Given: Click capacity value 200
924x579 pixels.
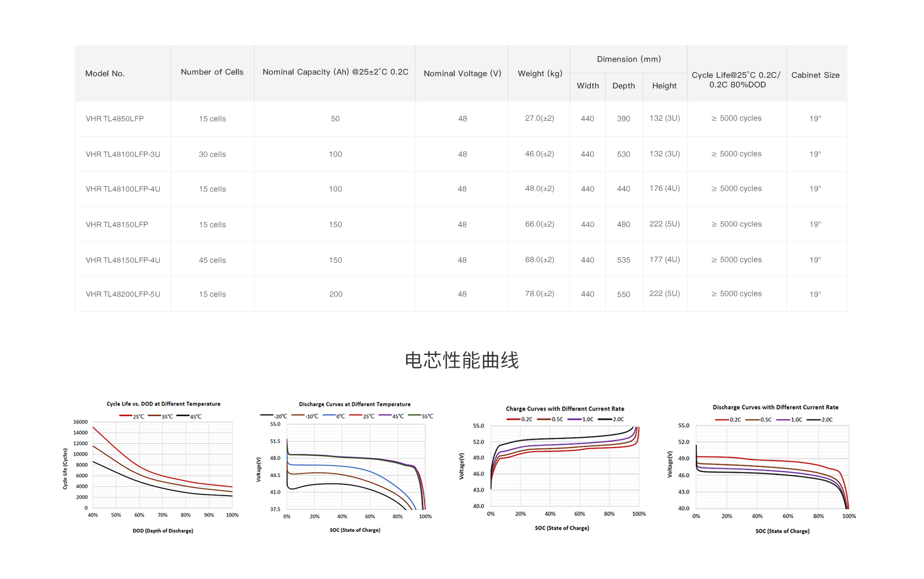Looking at the screenshot, I should click(336, 294).
